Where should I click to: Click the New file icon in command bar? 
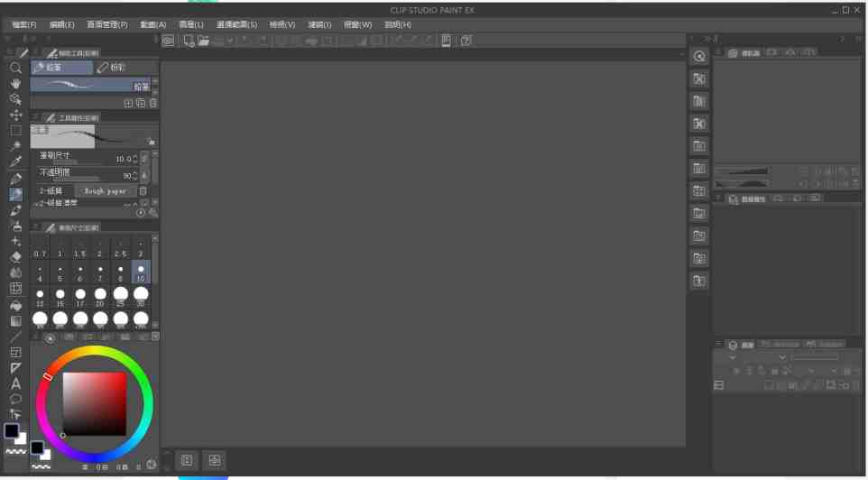click(189, 41)
